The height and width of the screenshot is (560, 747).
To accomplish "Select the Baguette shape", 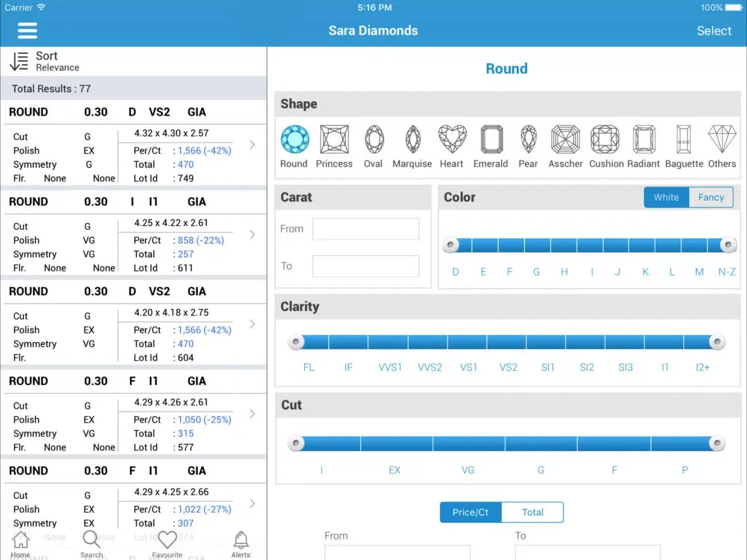I will pos(684,147).
